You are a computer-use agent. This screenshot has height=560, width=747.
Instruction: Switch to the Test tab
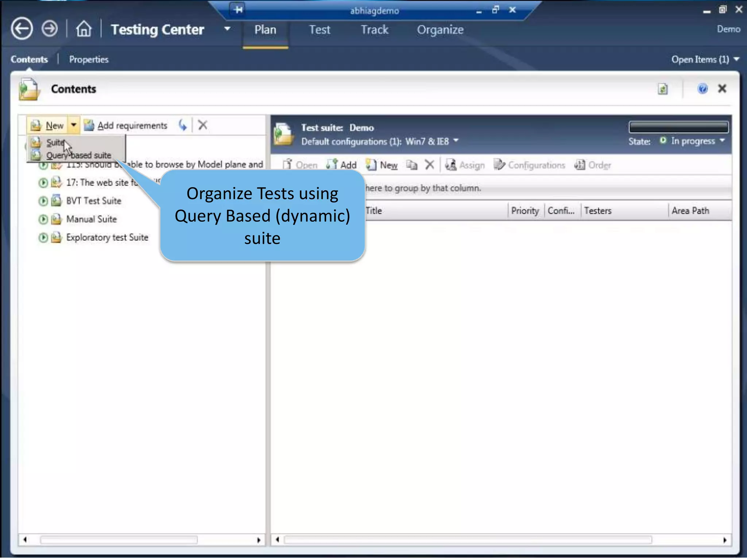(320, 30)
